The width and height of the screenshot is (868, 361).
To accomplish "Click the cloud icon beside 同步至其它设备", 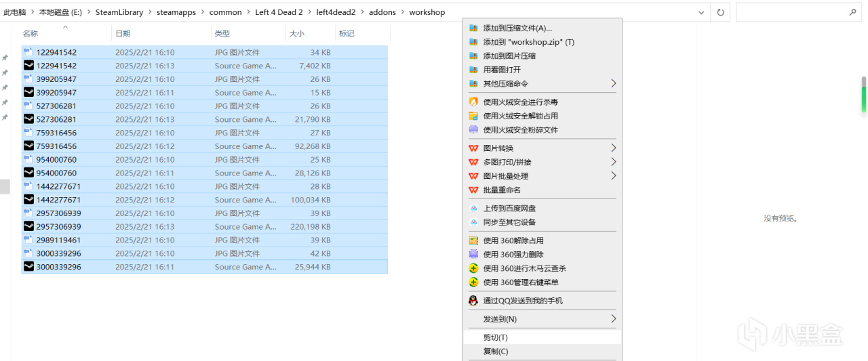I will 473,222.
